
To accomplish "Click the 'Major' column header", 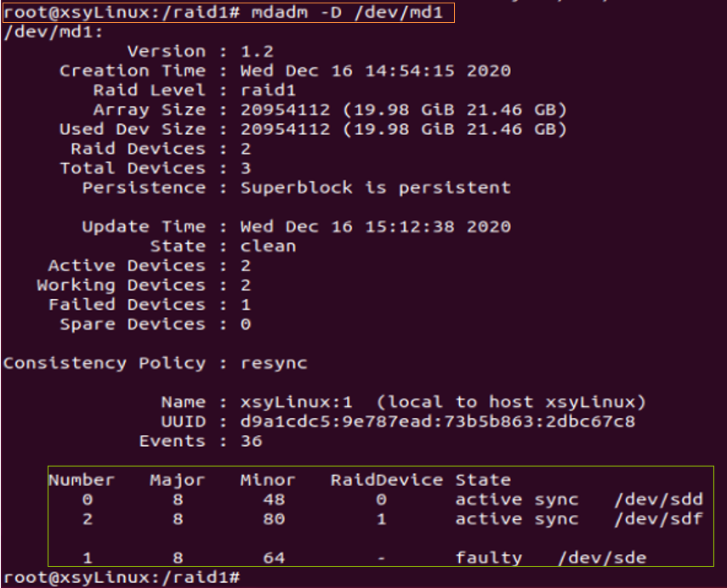I will coord(177,480).
